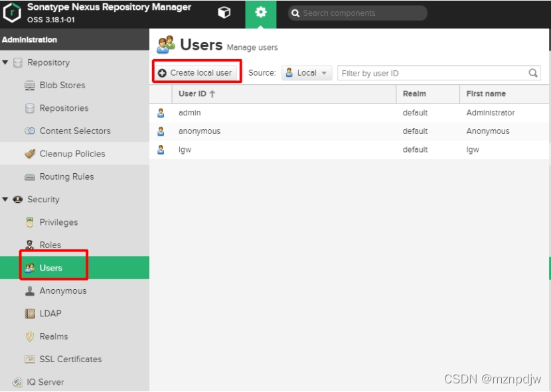Click the admin row user icon

point(161,113)
